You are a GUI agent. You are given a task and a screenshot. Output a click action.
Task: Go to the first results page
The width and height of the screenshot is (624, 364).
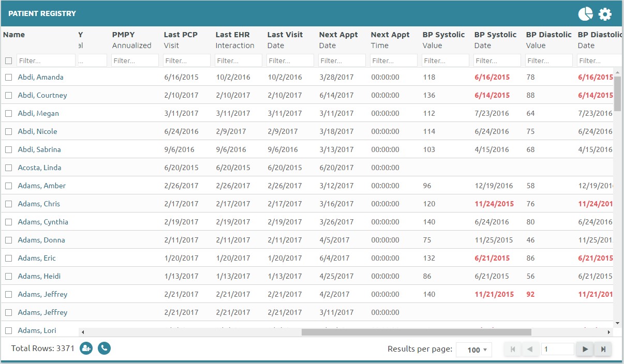[512, 350]
